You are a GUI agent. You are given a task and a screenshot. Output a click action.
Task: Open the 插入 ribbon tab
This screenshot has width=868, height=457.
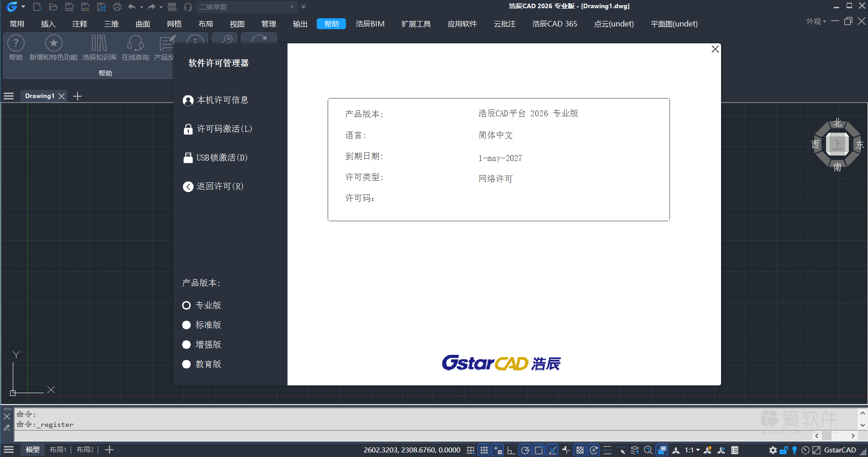point(48,24)
